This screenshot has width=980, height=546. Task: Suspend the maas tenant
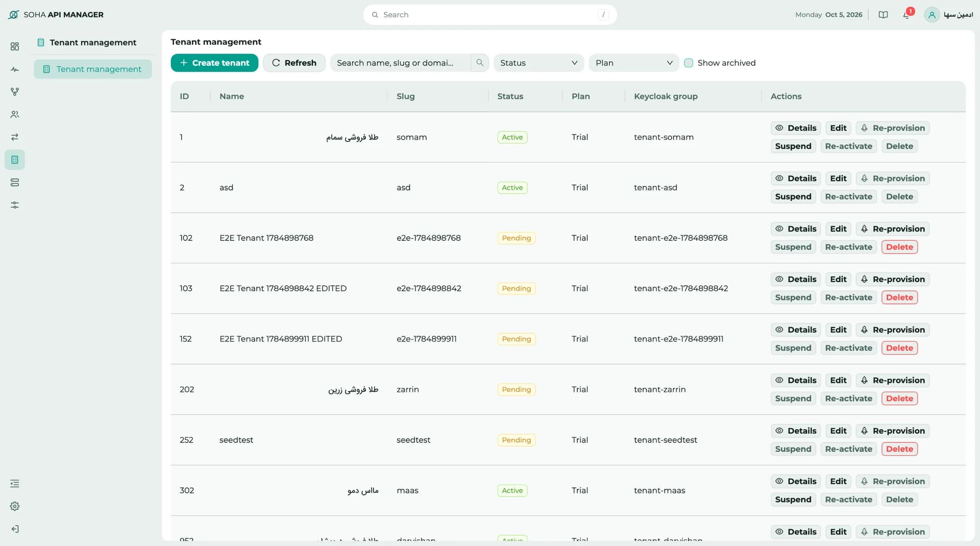tap(793, 500)
